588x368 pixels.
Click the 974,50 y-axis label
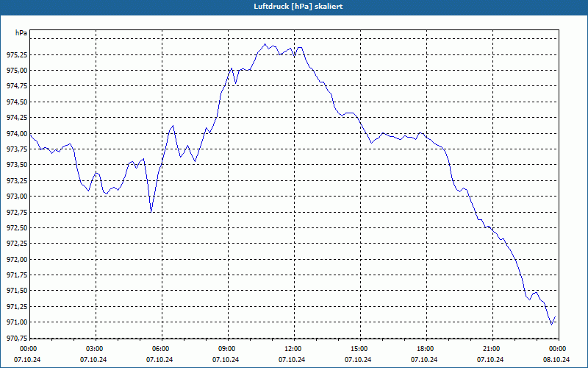click(17, 102)
